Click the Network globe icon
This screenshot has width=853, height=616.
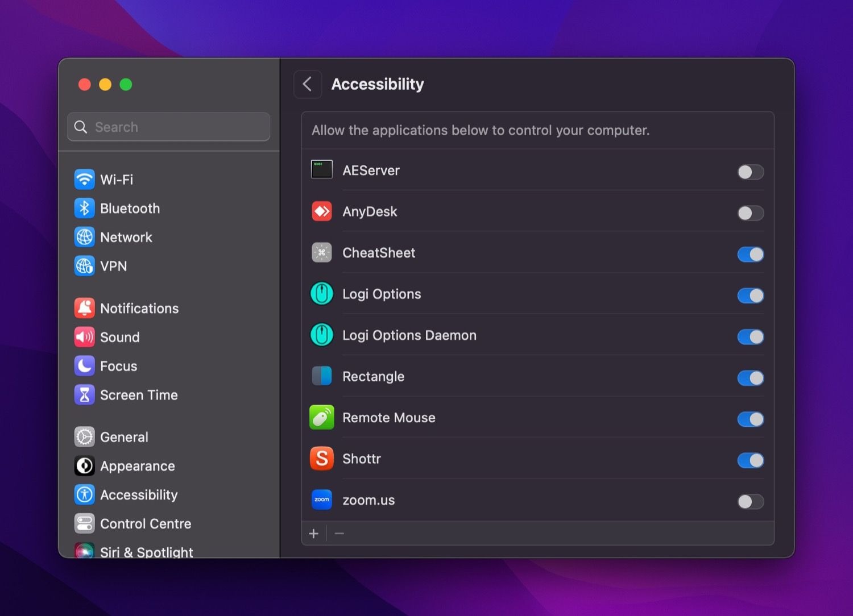pos(85,237)
